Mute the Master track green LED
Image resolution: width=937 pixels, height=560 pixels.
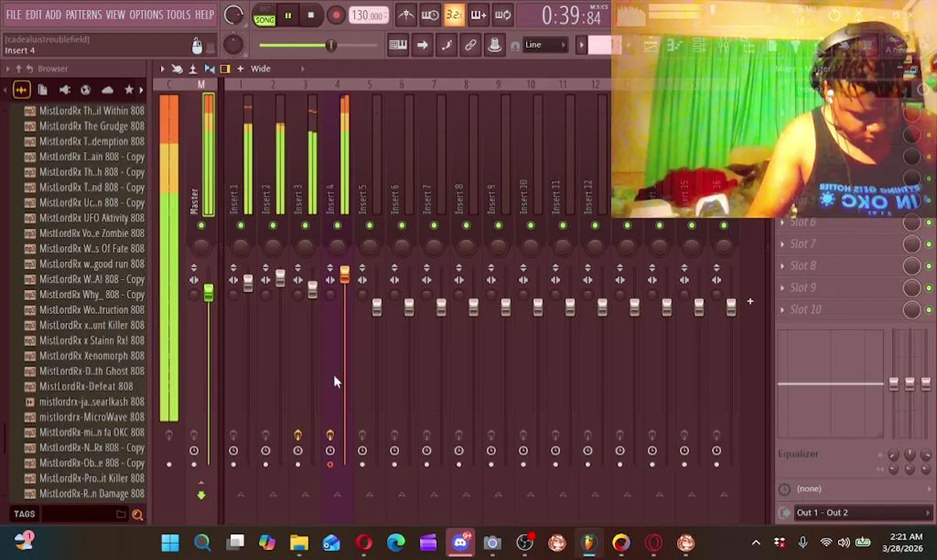click(201, 226)
